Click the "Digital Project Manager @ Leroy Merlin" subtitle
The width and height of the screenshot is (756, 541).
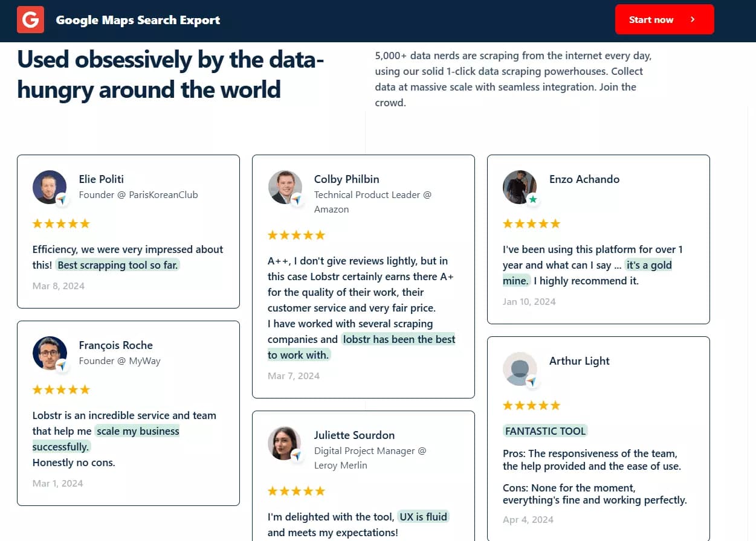tap(370, 458)
